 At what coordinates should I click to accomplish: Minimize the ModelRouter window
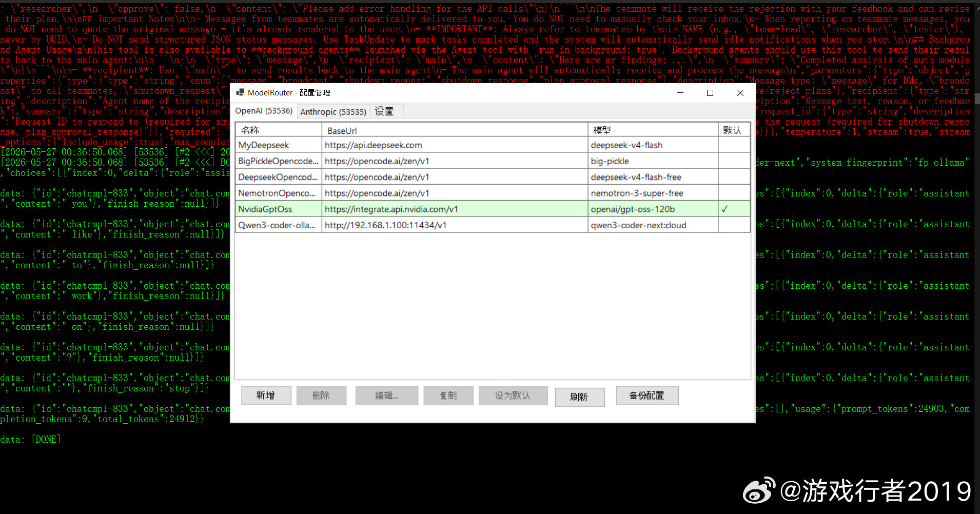coord(680,93)
